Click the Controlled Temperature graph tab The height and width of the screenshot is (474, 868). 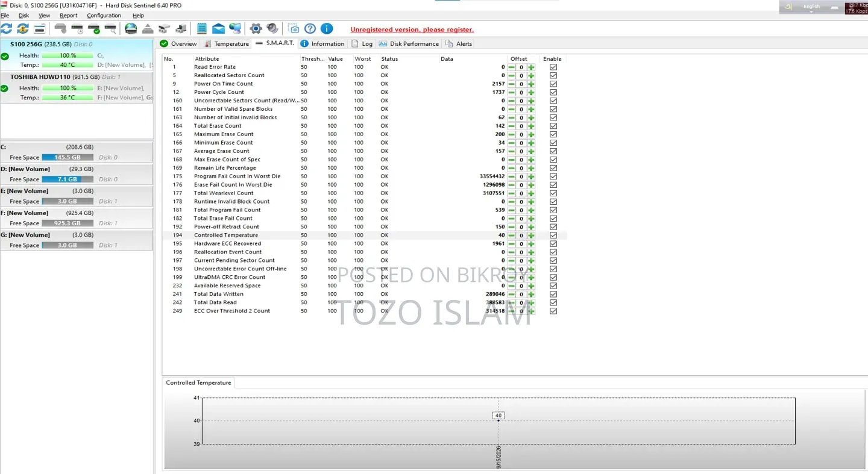tap(198, 383)
